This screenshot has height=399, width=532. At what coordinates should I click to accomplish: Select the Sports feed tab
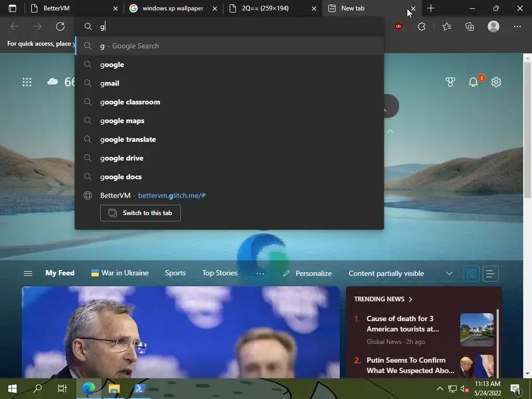click(x=175, y=273)
